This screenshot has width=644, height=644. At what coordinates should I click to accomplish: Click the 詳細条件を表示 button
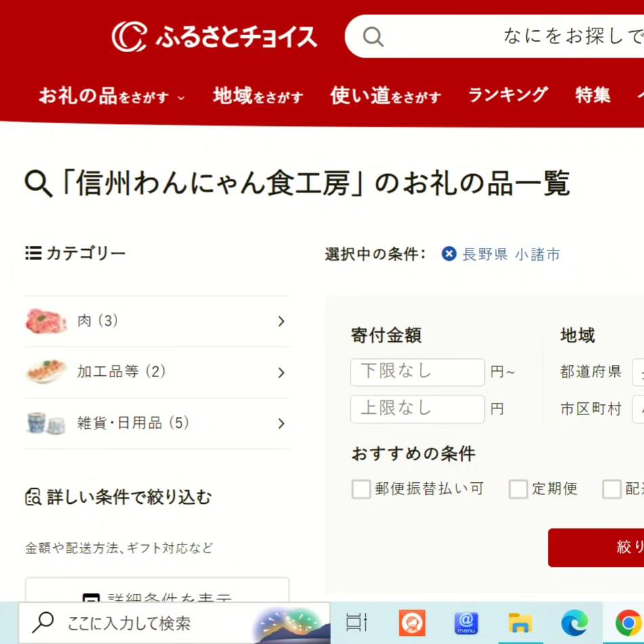(157, 590)
